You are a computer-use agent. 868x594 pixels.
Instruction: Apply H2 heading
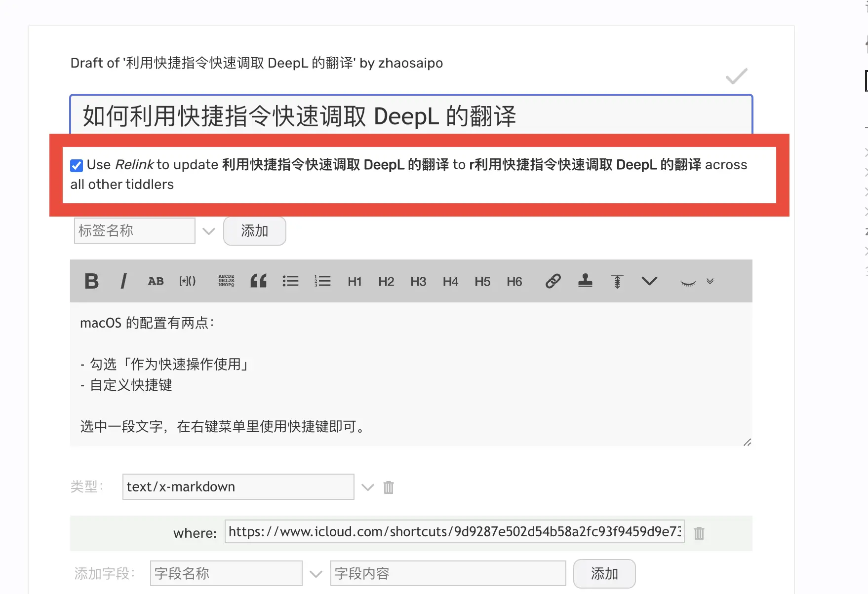[386, 282]
